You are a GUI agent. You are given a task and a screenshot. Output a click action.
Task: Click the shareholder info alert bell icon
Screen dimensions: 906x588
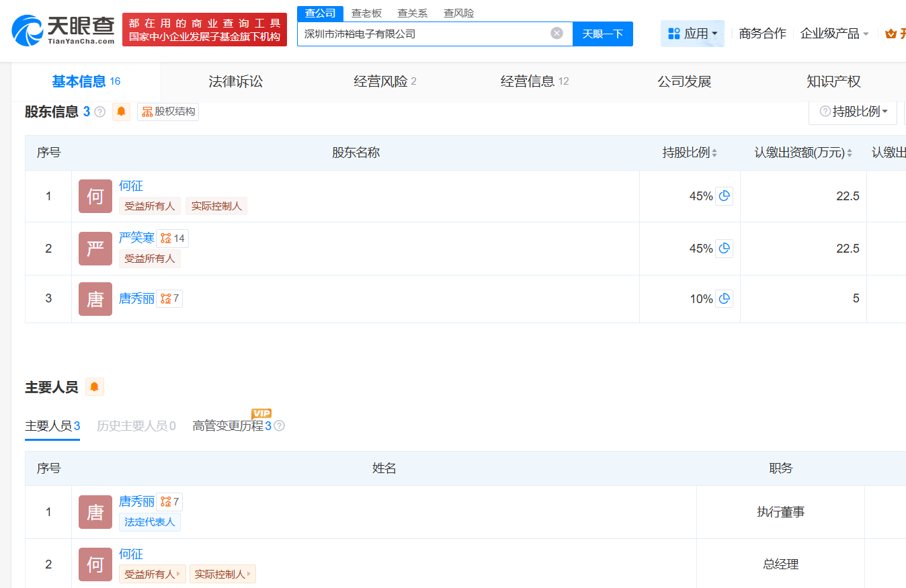(x=121, y=112)
